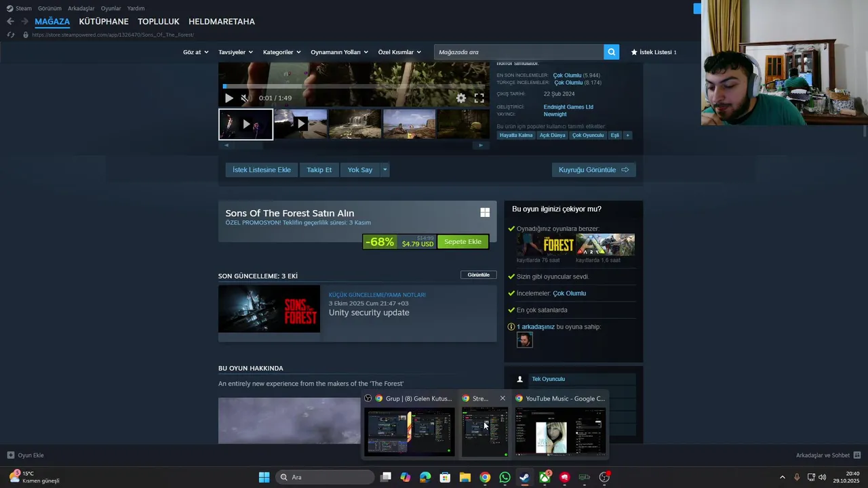Open the update news thumbnail image
Screen dimensions: 868x488
(x=269, y=308)
